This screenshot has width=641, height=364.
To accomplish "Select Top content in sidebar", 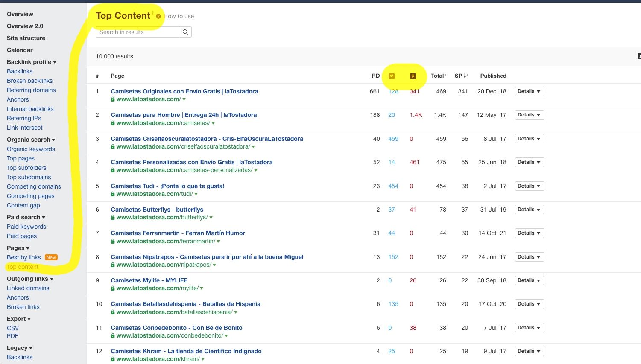I will [23, 267].
